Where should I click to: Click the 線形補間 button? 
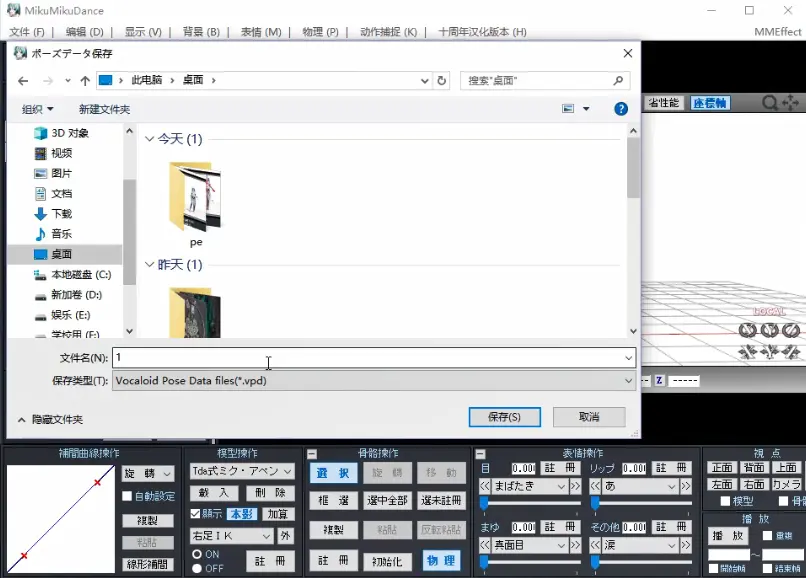pos(148,564)
